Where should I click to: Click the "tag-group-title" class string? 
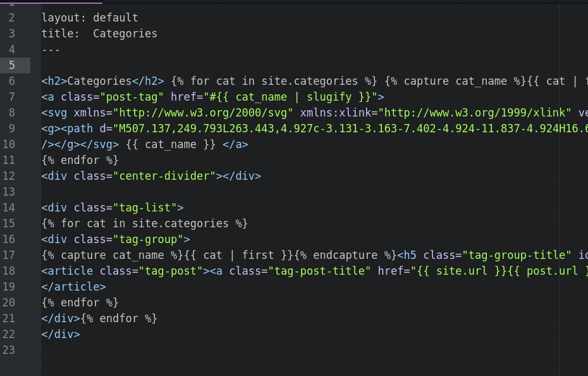515,255
